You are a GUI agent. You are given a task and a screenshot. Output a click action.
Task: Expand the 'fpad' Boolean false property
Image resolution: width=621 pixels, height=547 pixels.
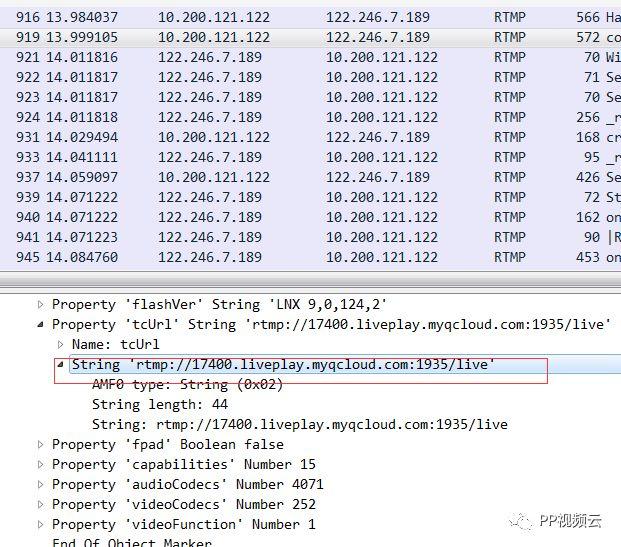coord(41,444)
